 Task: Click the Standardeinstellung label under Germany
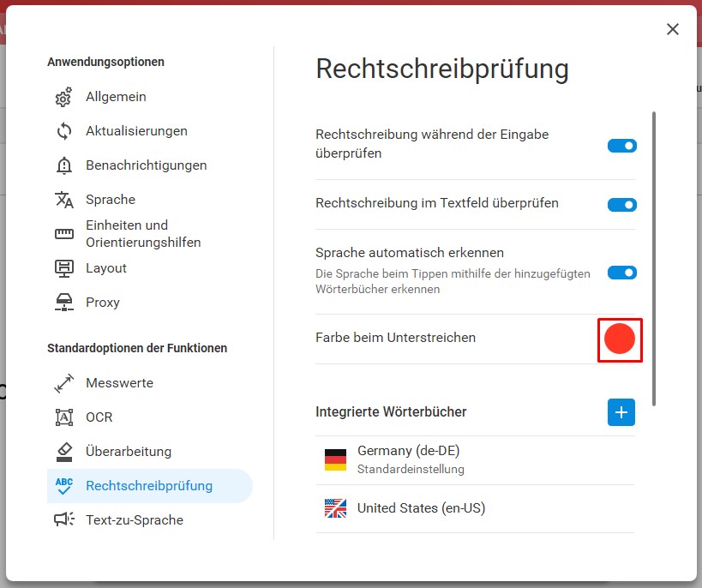(x=411, y=470)
